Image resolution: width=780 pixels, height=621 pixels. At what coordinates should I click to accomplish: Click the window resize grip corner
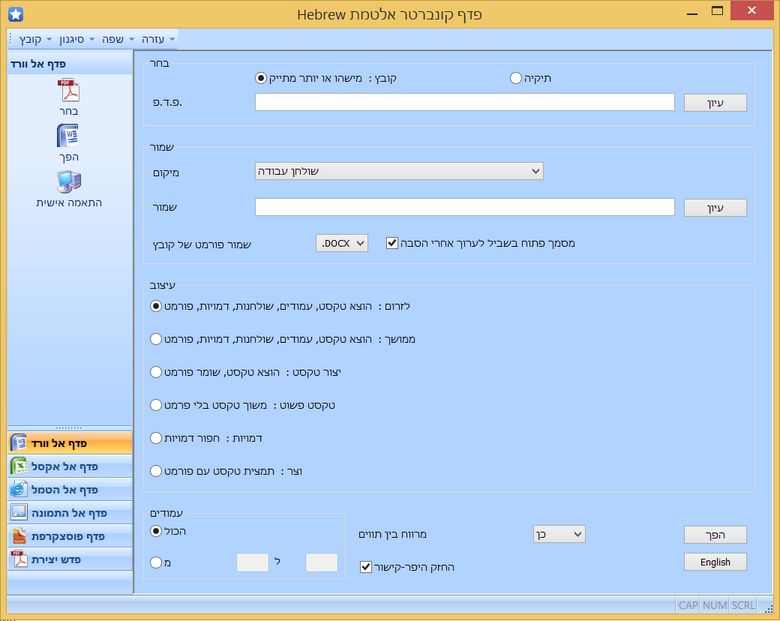click(770, 608)
